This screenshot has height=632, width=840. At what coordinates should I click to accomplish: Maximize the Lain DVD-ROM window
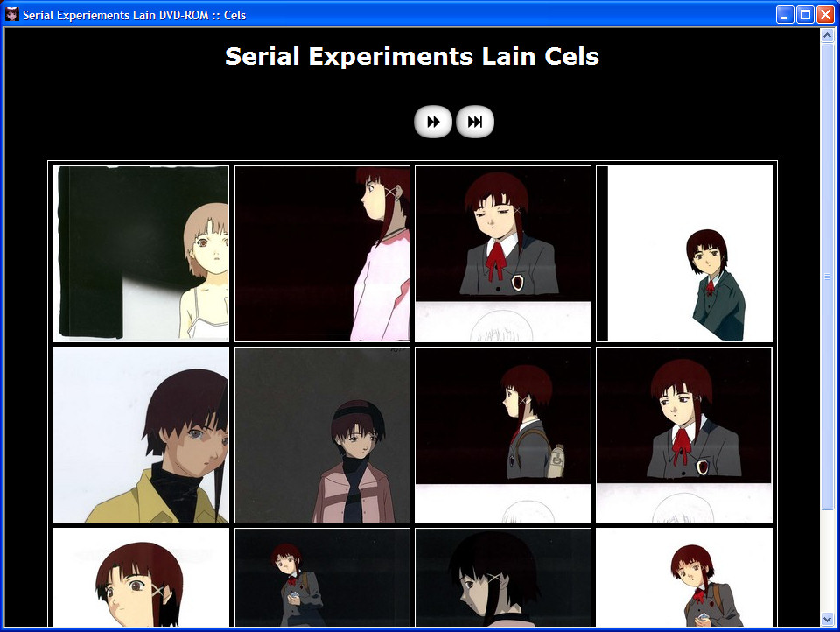(805, 14)
